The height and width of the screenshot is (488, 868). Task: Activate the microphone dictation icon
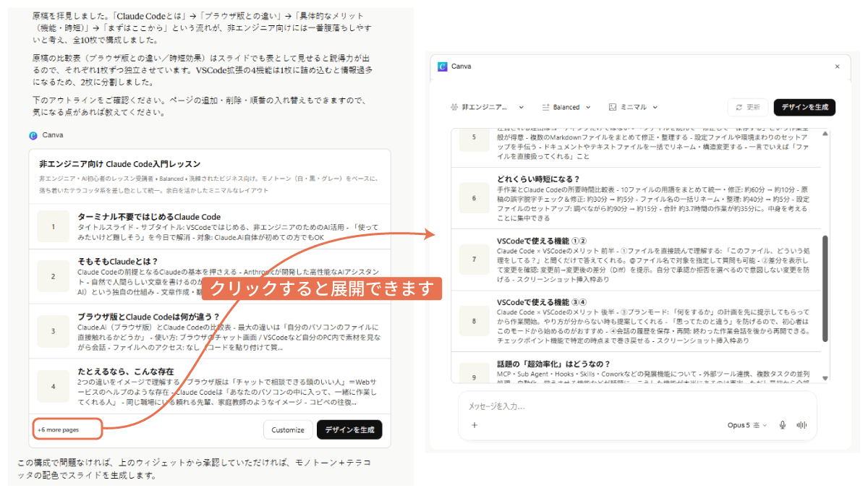click(783, 425)
